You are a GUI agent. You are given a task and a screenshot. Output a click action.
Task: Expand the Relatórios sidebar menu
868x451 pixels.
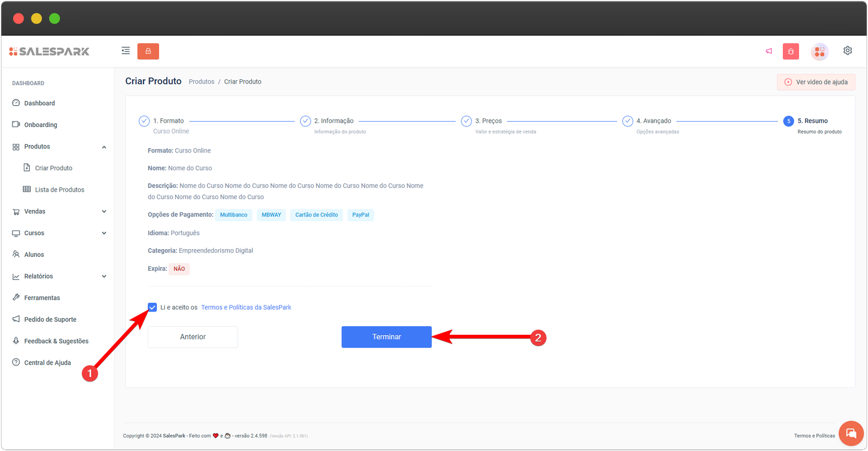point(104,276)
